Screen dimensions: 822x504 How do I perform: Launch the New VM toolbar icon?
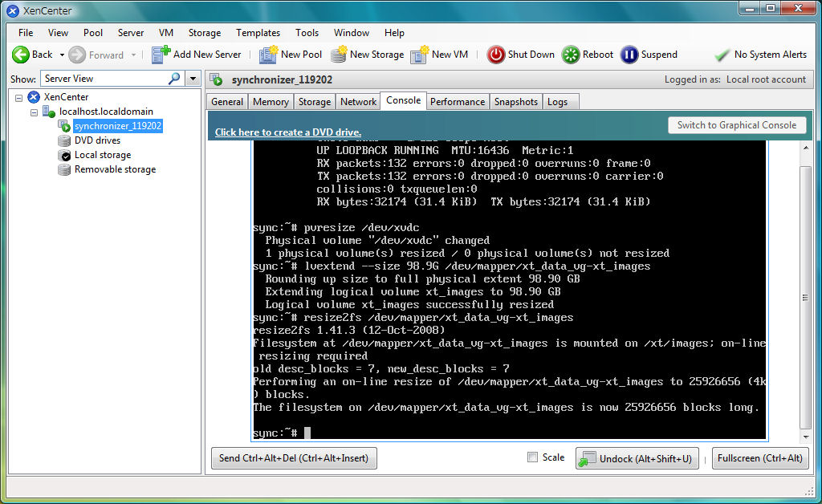coord(419,55)
